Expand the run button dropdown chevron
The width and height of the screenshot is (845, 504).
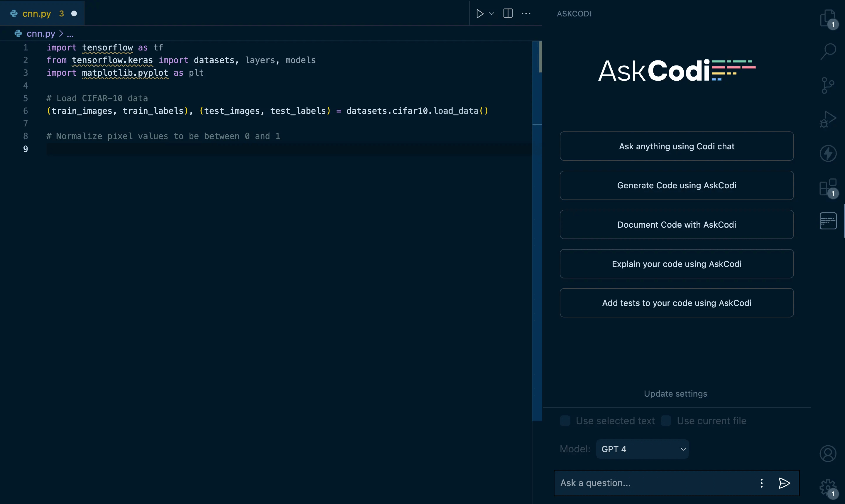click(x=491, y=13)
